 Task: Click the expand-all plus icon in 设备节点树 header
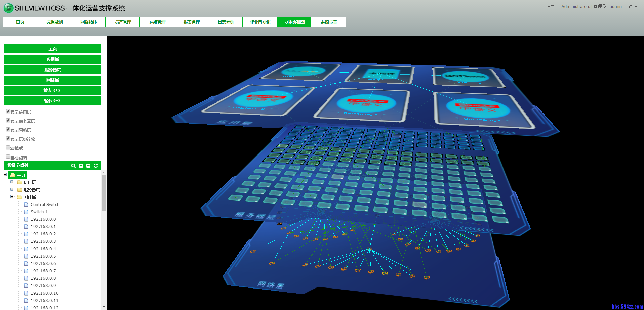81,166
